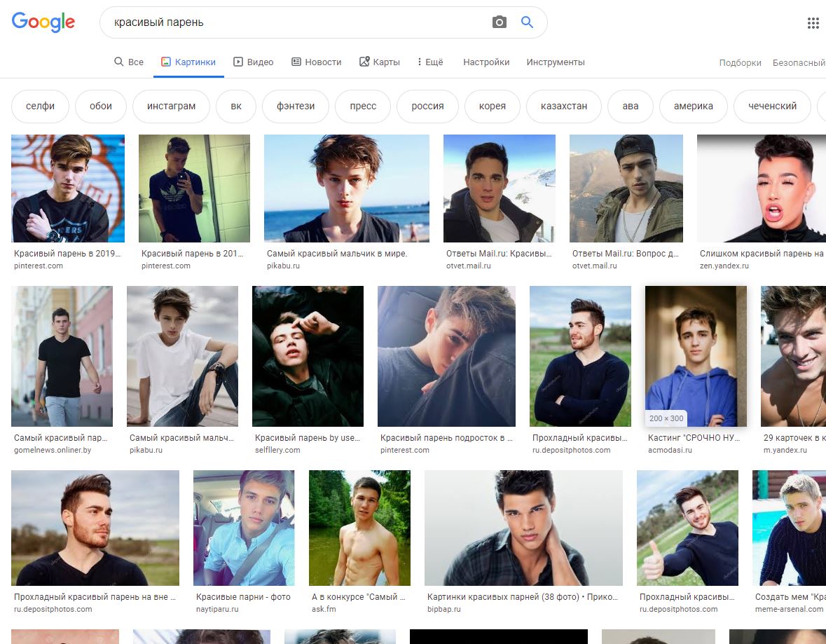Click the m.yandex.ru source text
The width and height of the screenshot is (826, 644).
click(x=785, y=450)
